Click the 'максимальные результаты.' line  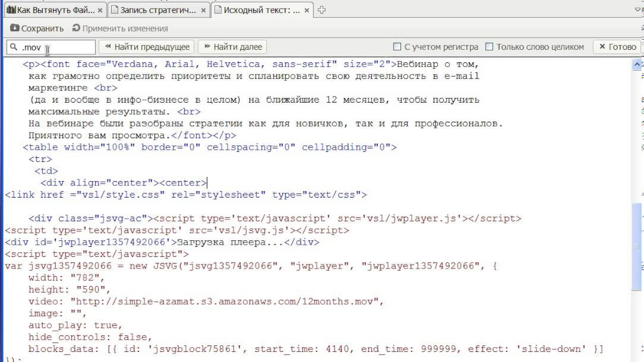114,112
